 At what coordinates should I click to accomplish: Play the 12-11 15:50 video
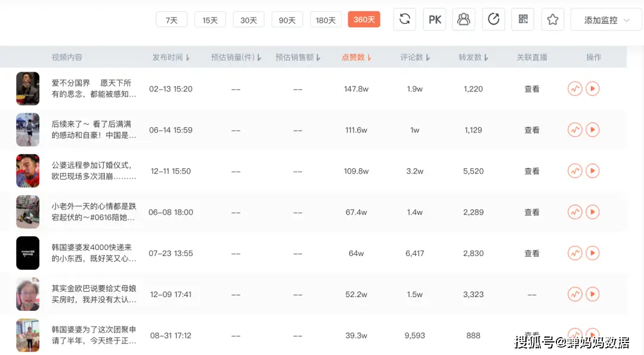click(x=592, y=171)
